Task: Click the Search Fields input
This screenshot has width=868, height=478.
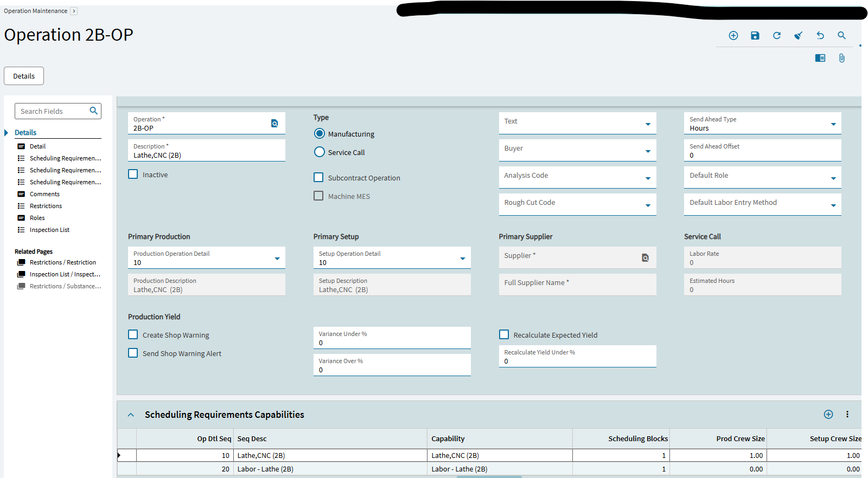Action: coord(58,111)
